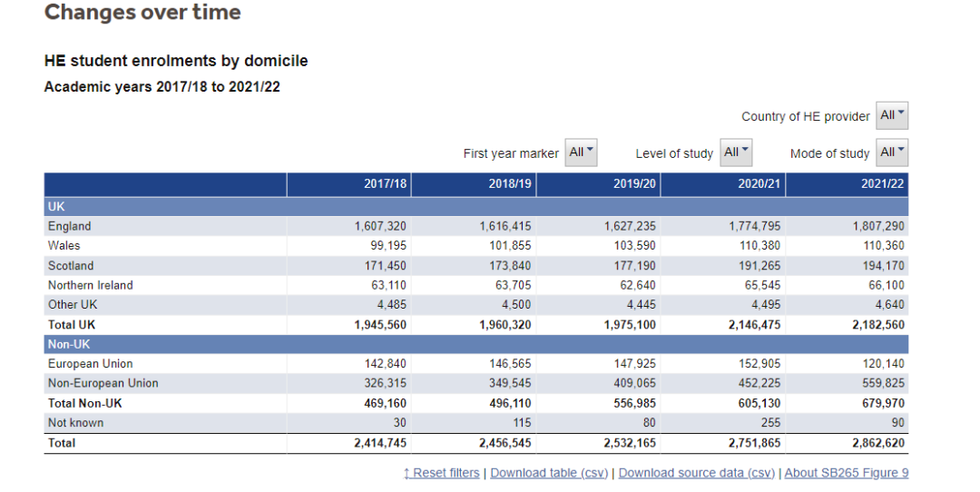
Task: Click the 2017/18 column header
Action: click(x=386, y=184)
